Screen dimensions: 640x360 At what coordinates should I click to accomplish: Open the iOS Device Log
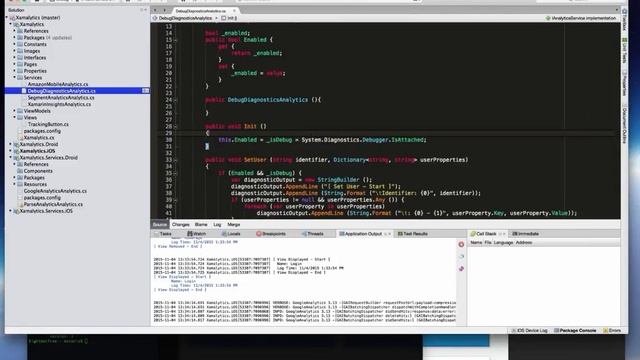pyautogui.click(x=529, y=331)
